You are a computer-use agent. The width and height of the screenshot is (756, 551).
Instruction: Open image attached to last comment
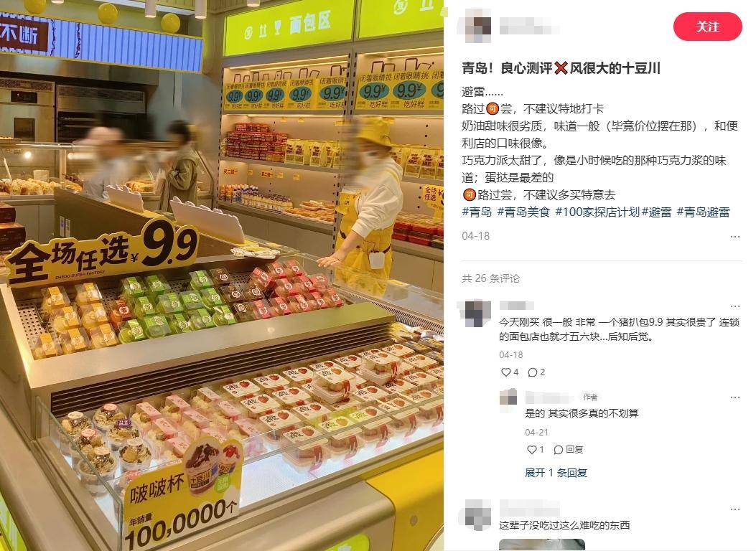542,545
